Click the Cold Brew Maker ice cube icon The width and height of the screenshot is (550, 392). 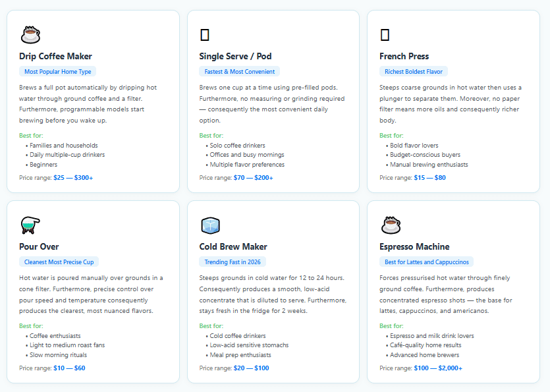(x=211, y=225)
